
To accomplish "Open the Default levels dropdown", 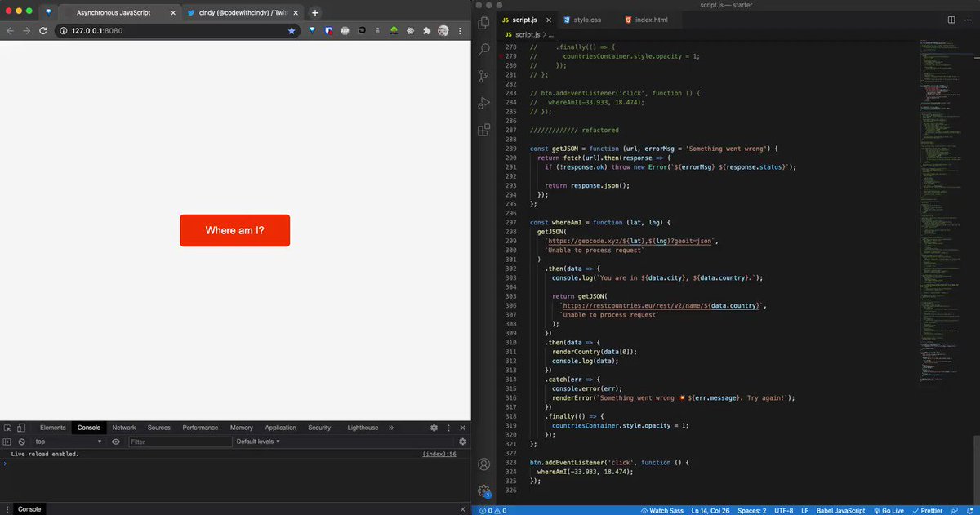I will 258,442.
